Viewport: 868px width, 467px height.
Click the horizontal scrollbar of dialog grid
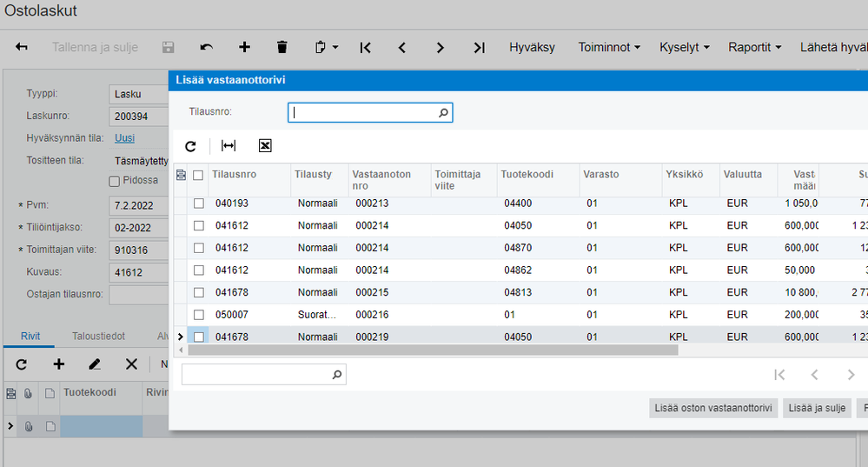coord(433,350)
